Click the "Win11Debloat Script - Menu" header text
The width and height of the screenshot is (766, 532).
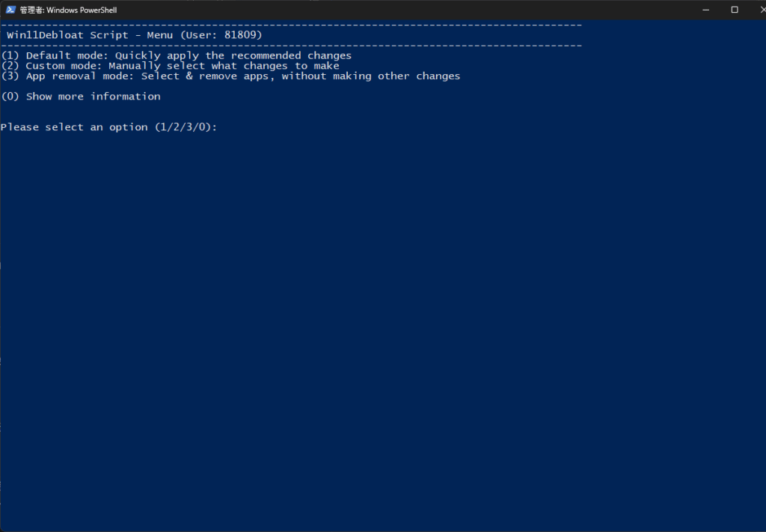pos(90,35)
